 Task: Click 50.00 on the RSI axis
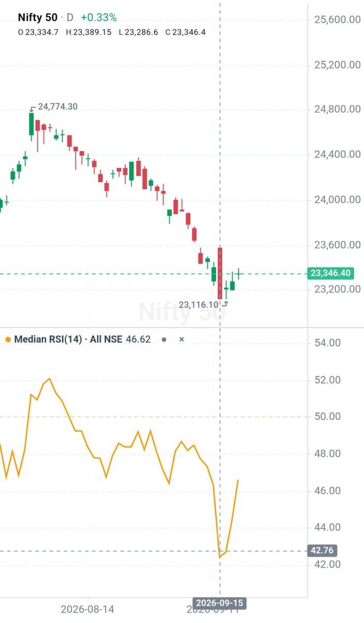tap(328, 416)
